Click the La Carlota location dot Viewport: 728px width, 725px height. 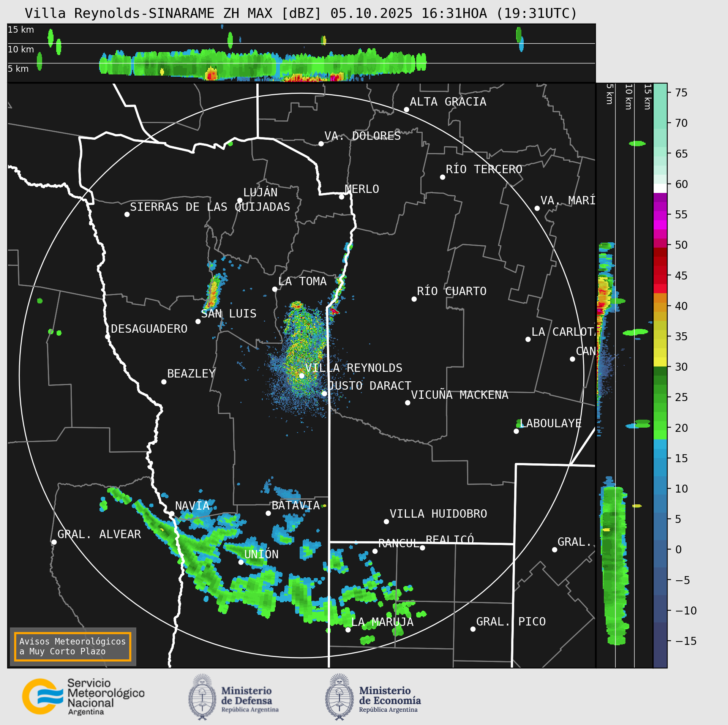528,340
